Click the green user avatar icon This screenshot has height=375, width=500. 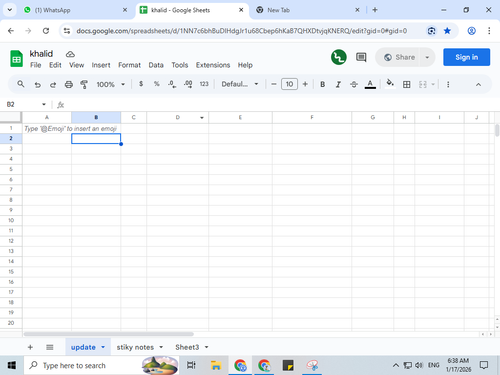pos(339,57)
